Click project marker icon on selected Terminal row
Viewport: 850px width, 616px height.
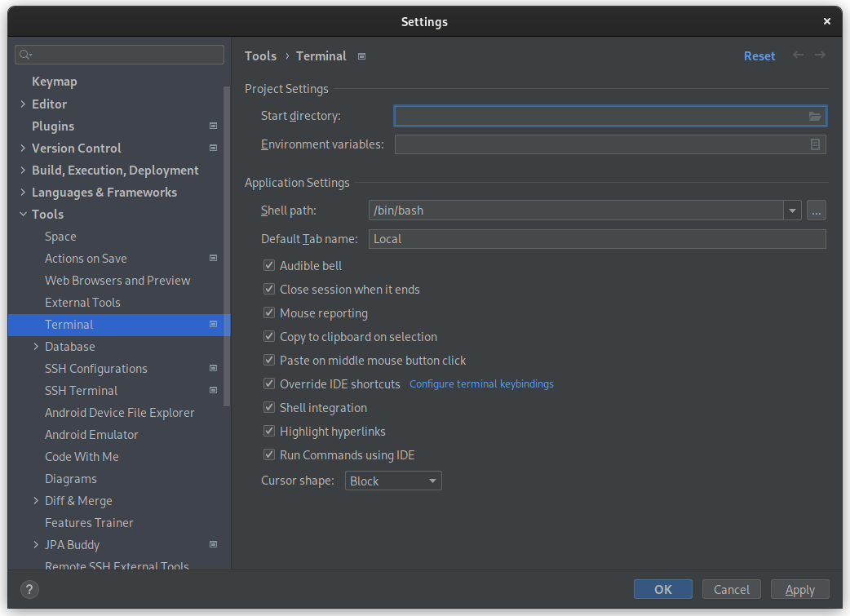click(213, 324)
